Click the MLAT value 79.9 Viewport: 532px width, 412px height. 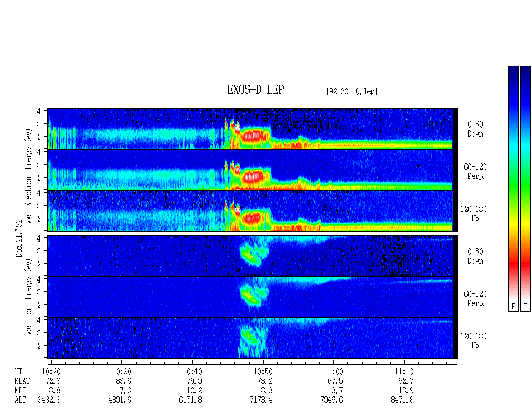click(x=194, y=381)
